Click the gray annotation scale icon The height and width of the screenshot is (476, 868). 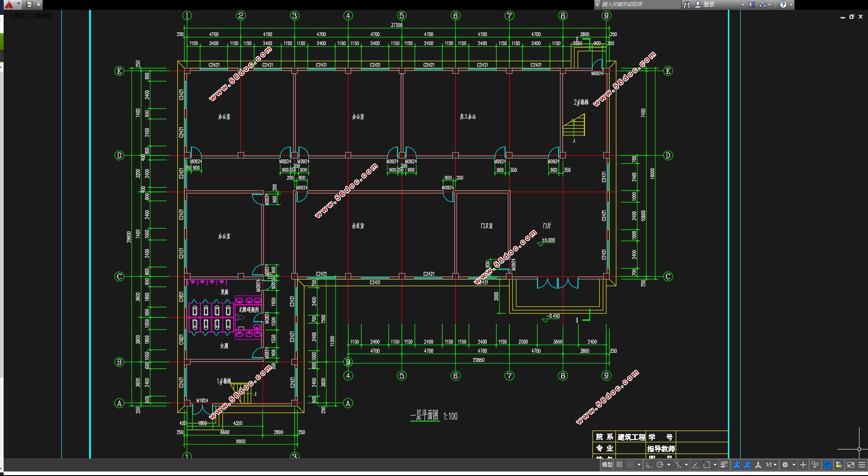click(758, 465)
